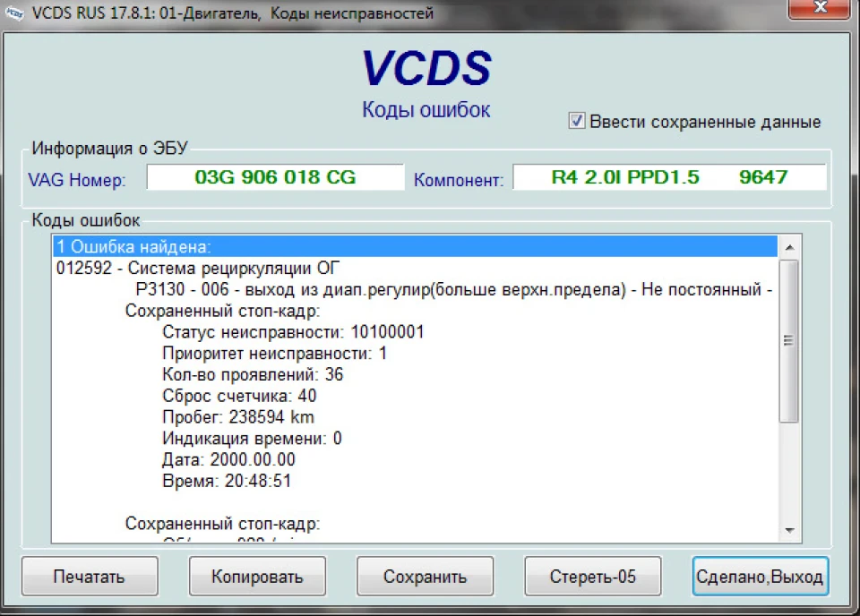Click 'Кол-во проявлений: 36' line
This screenshot has height=616, width=860.
pyautogui.click(x=253, y=375)
